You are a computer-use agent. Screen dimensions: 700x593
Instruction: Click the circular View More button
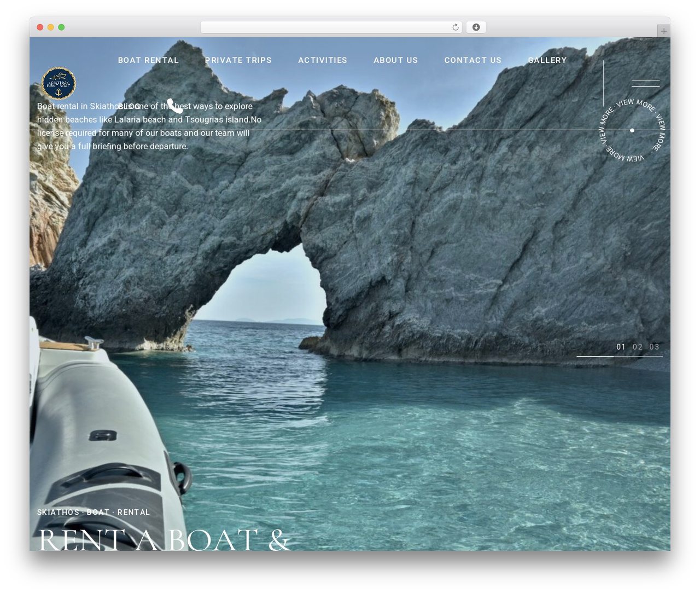632,130
